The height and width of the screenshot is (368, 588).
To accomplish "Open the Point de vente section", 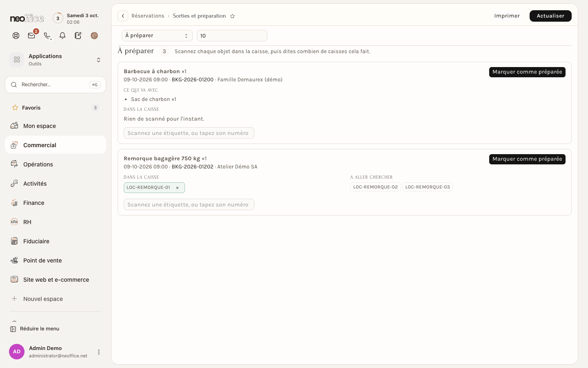I will [x=56, y=260].
